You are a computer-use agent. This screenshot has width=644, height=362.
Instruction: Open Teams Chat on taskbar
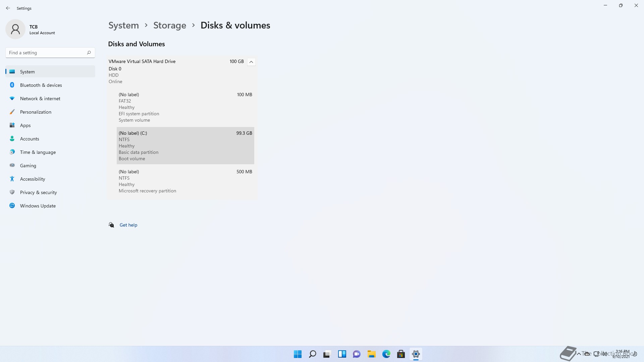pyautogui.click(x=357, y=354)
